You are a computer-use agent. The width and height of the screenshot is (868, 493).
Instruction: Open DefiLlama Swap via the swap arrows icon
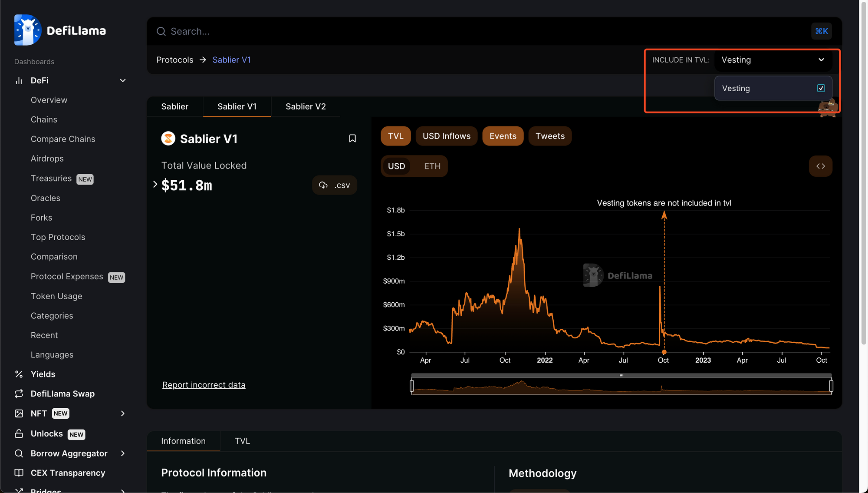(19, 394)
